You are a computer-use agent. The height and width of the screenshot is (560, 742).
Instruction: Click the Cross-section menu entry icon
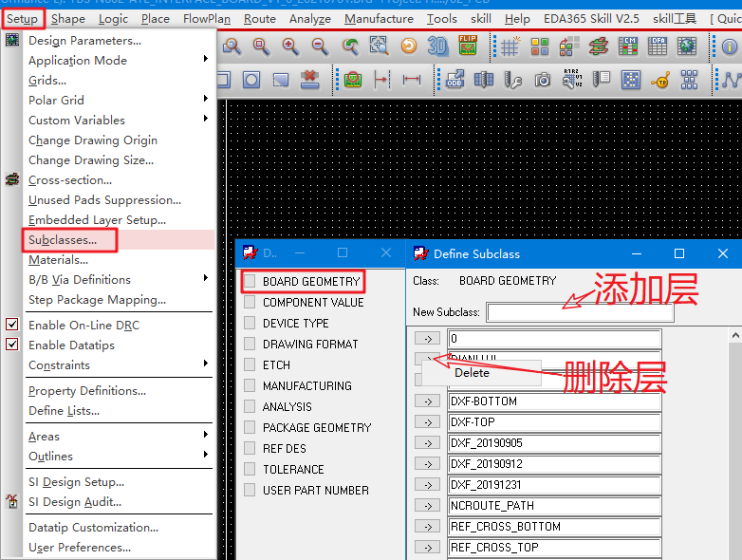point(12,180)
